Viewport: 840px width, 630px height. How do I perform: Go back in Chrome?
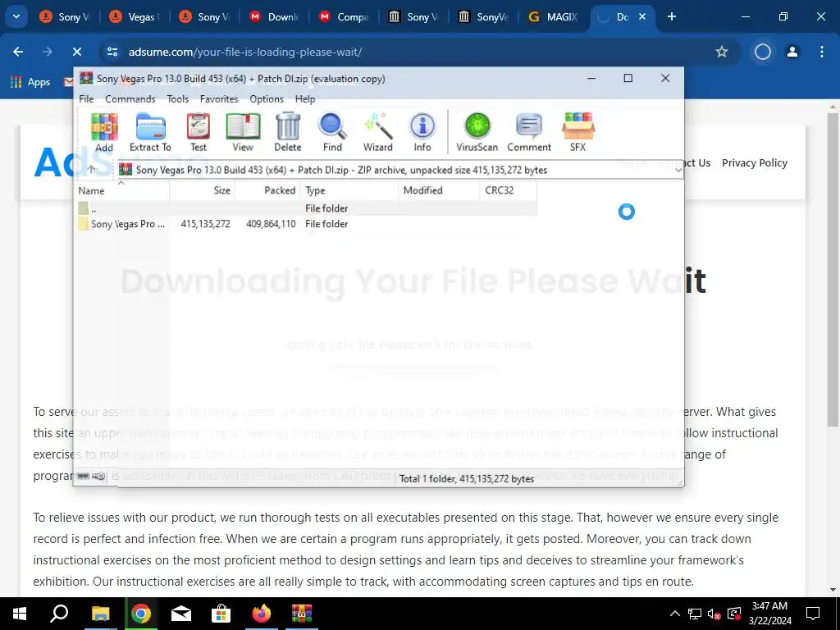(x=18, y=52)
